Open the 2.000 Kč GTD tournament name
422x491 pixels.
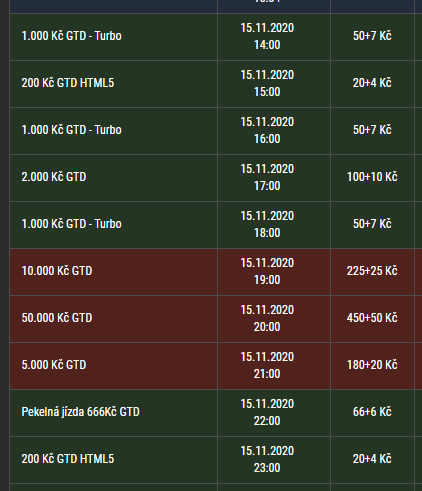point(54,177)
